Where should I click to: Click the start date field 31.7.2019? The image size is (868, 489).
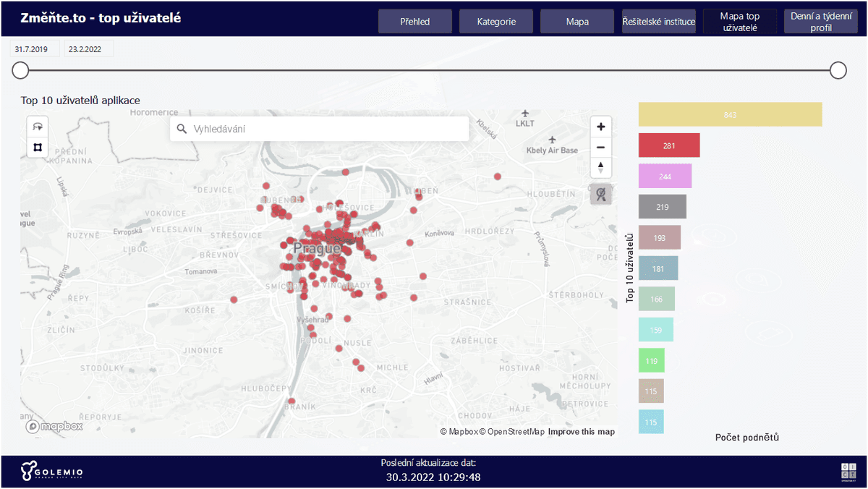(31, 50)
